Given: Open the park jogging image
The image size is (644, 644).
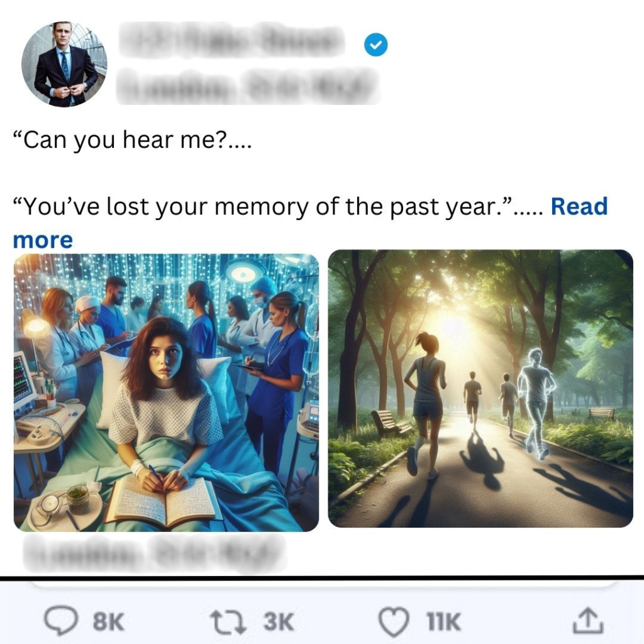Looking at the screenshot, I should 480,389.
